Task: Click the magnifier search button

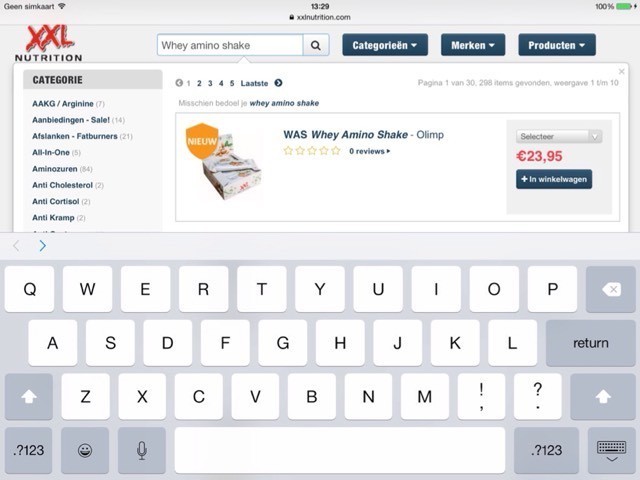Action: tap(316, 45)
